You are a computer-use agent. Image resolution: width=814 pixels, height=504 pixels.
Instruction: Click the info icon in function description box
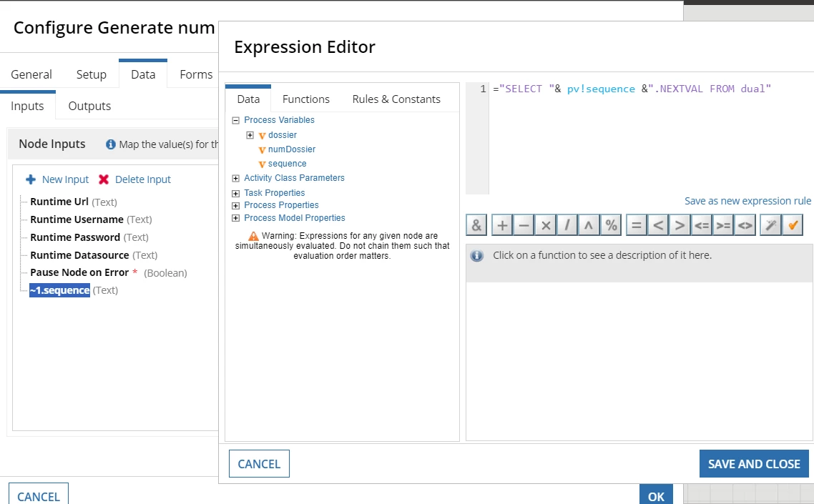coord(477,255)
